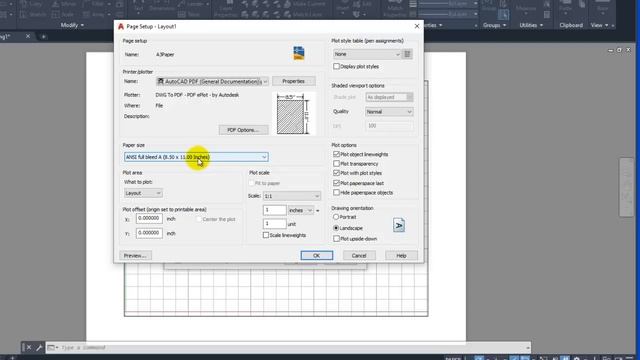640x360 pixels.
Task: Click the Preview button
Action: 135,256
